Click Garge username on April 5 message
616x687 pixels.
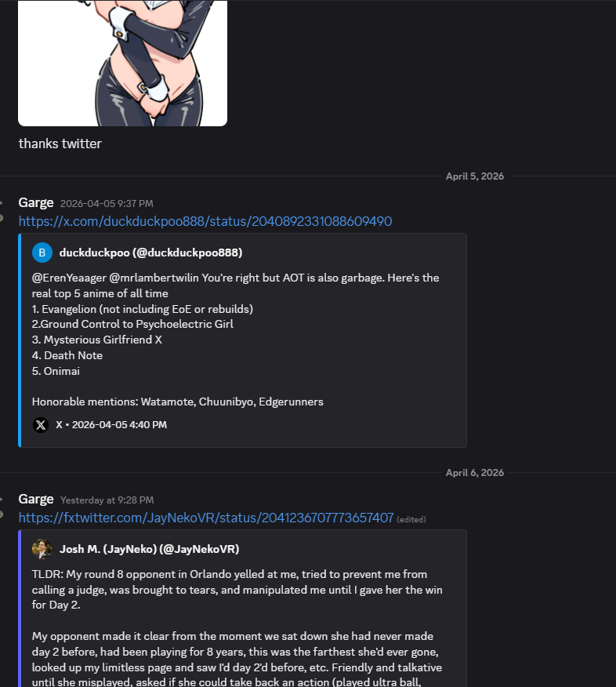[36, 203]
